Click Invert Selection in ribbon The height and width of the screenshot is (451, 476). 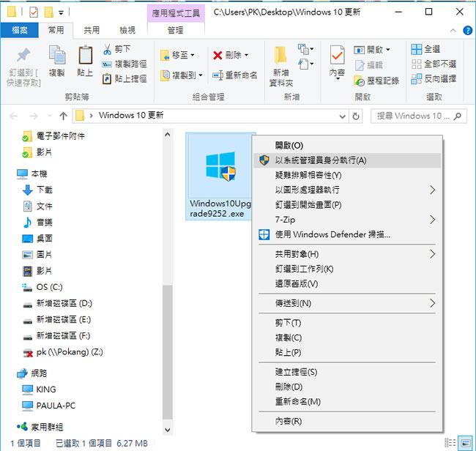[434, 79]
